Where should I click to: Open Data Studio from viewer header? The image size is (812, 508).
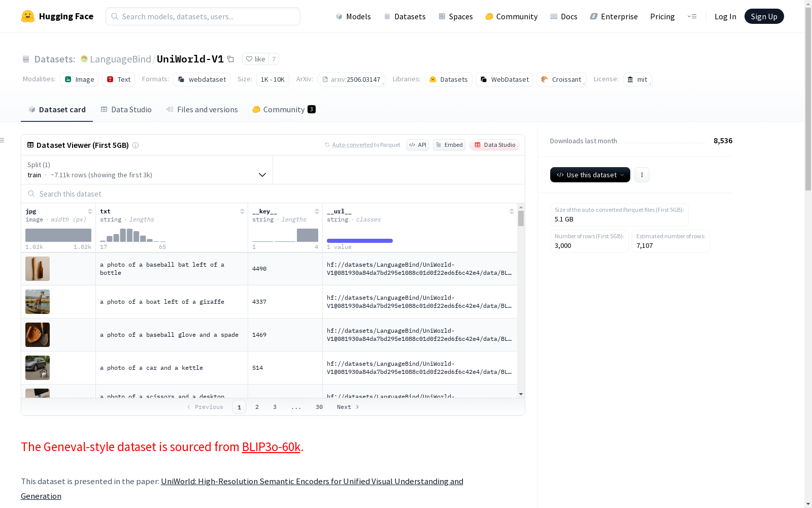tap(494, 145)
